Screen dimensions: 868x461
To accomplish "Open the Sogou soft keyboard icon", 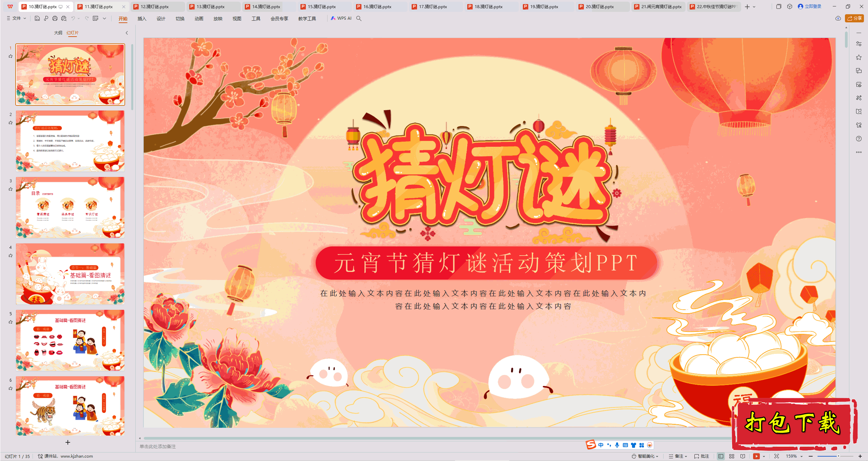I will tap(625, 445).
